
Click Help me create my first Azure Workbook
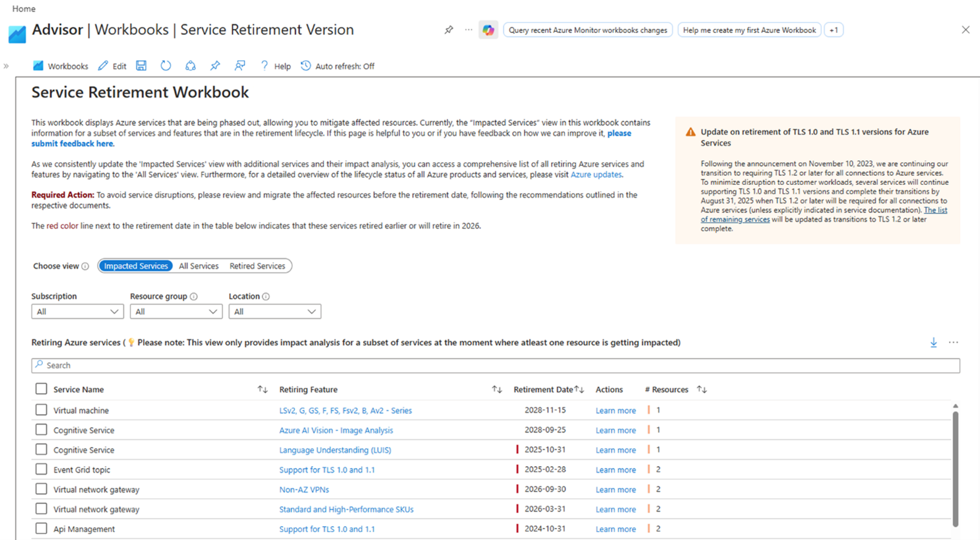(749, 30)
